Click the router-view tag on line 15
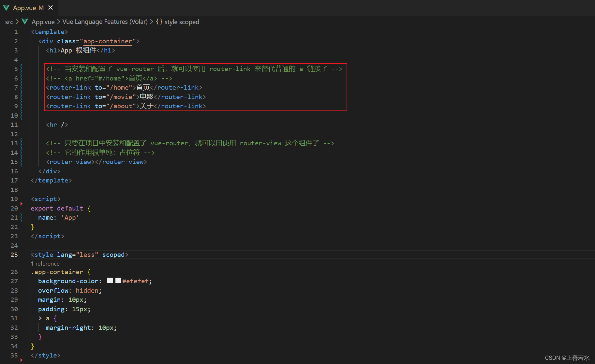The image size is (595, 364). tap(97, 162)
